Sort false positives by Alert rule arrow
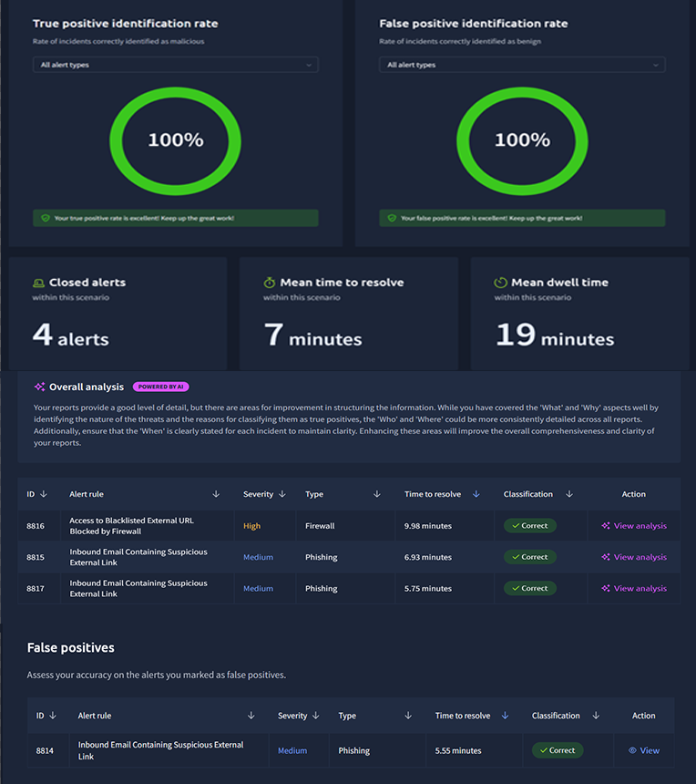696x784 pixels. point(251,716)
